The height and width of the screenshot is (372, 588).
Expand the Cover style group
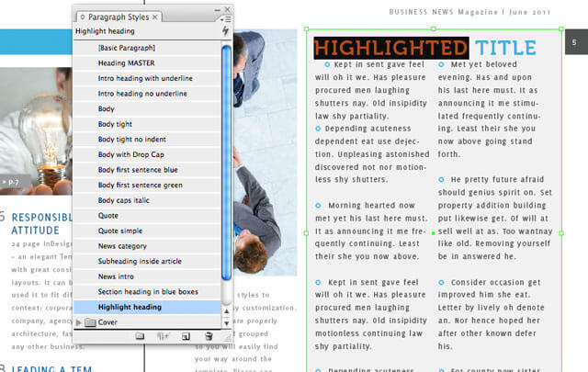coord(78,322)
